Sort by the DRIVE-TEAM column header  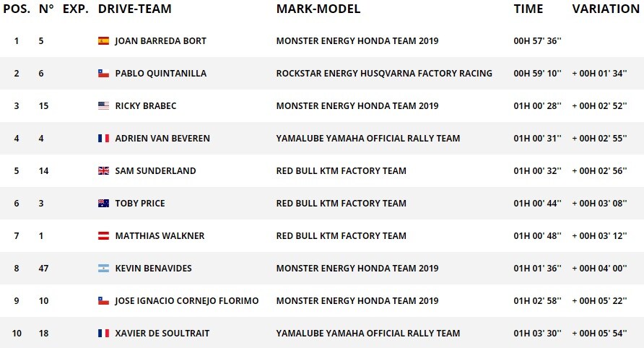point(135,9)
